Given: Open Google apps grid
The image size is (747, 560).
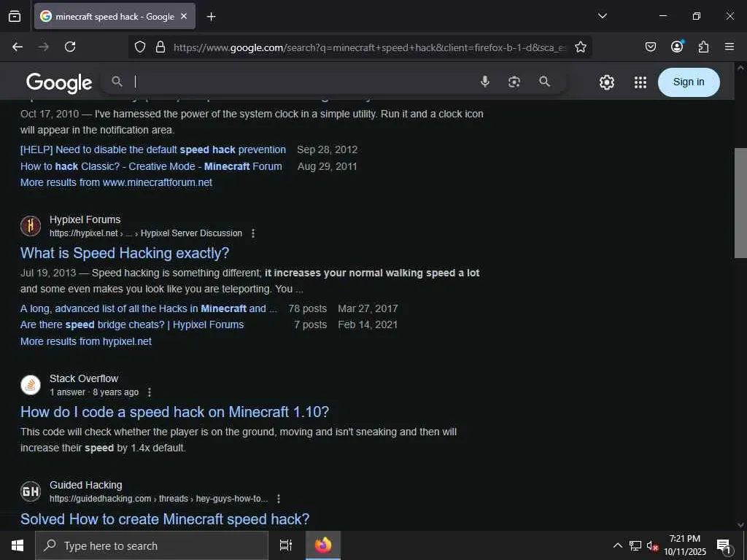Looking at the screenshot, I should pyautogui.click(x=640, y=82).
